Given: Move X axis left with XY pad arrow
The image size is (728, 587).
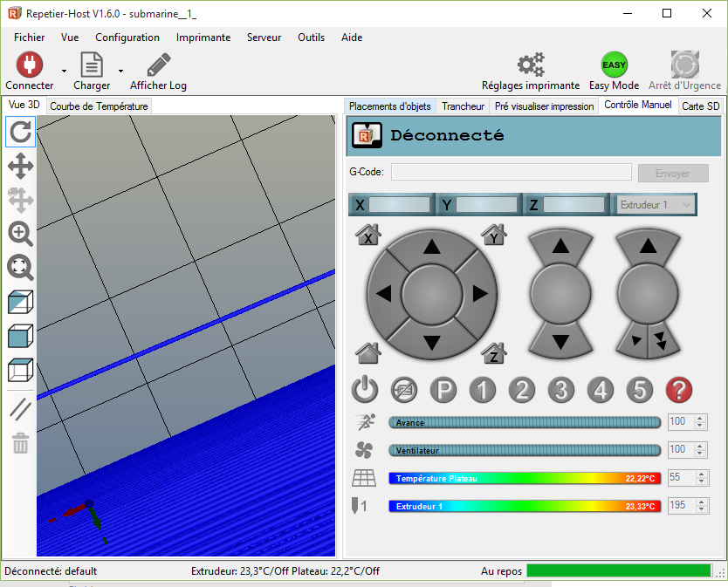Looking at the screenshot, I should coord(383,293).
